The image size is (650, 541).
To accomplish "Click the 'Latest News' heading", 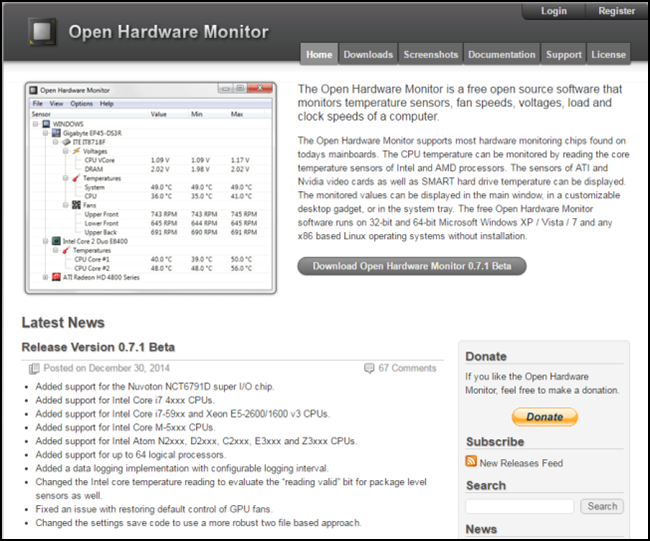I will pyautogui.click(x=63, y=323).
